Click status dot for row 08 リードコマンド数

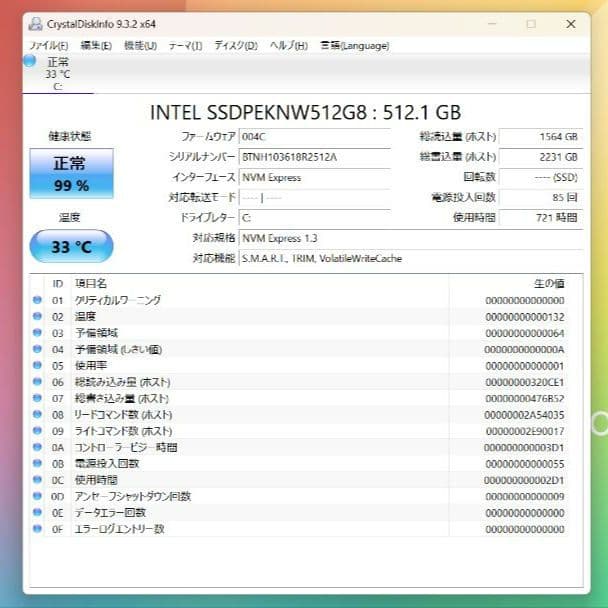tap(37, 414)
